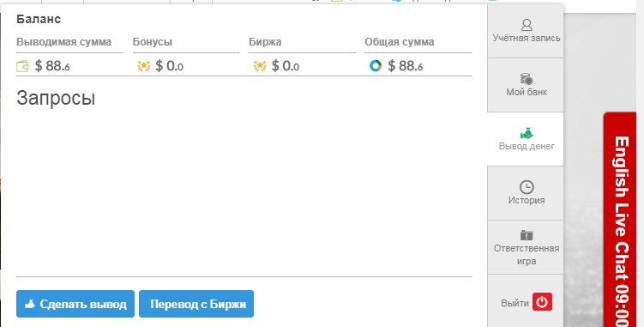This screenshot has width=644, height=327.
Task: Click the Сделать вывод button
Action: click(75, 304)
